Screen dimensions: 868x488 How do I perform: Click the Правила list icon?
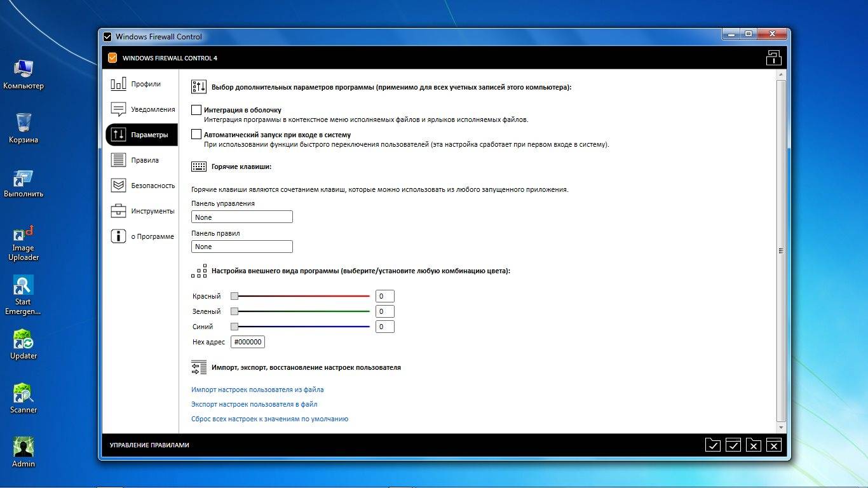click(x=118, y=160)
